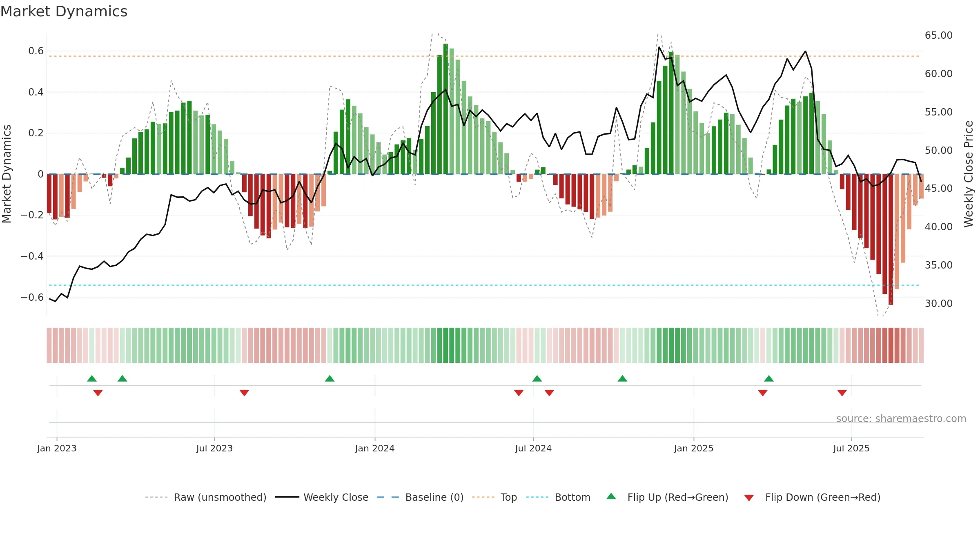This screenshot has width=980, height=551.
Task: Click the 35.00 price axis label
Action: click(x=939, y=265)
